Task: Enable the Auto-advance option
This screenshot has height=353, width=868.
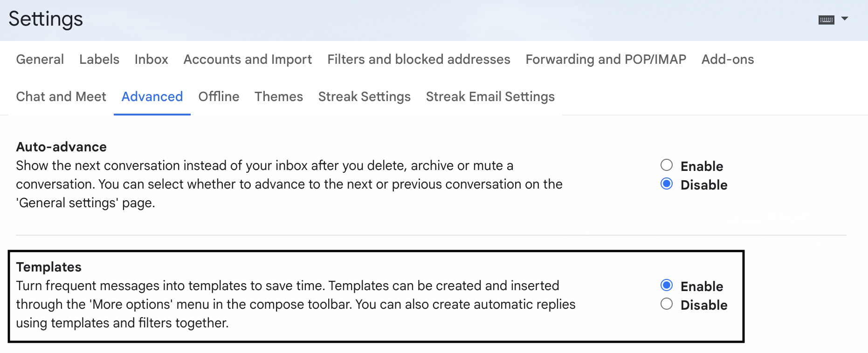Action: [667, 165]
